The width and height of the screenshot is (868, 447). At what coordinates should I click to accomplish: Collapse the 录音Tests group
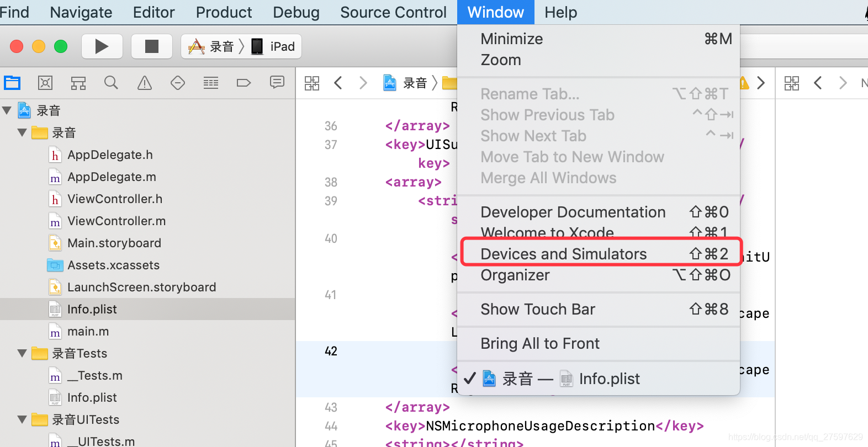[22, 353]
